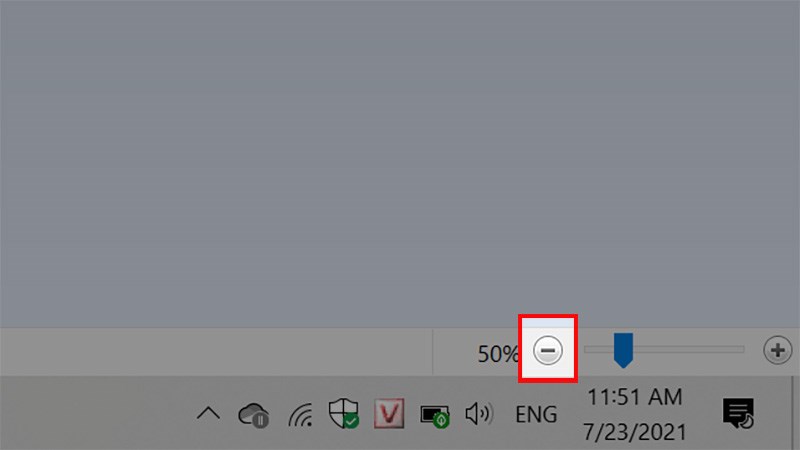Click the gray document workspace area
The image size is (800, 450).
coord(400,163)
